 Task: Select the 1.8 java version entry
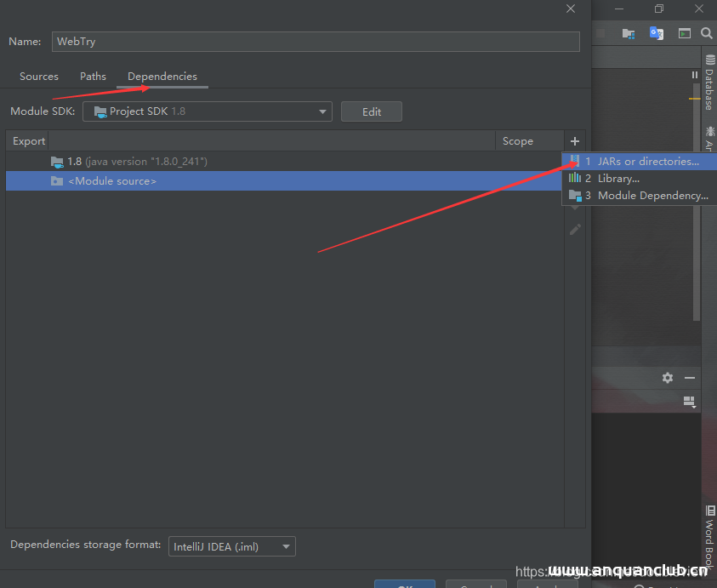click(136, 162)
